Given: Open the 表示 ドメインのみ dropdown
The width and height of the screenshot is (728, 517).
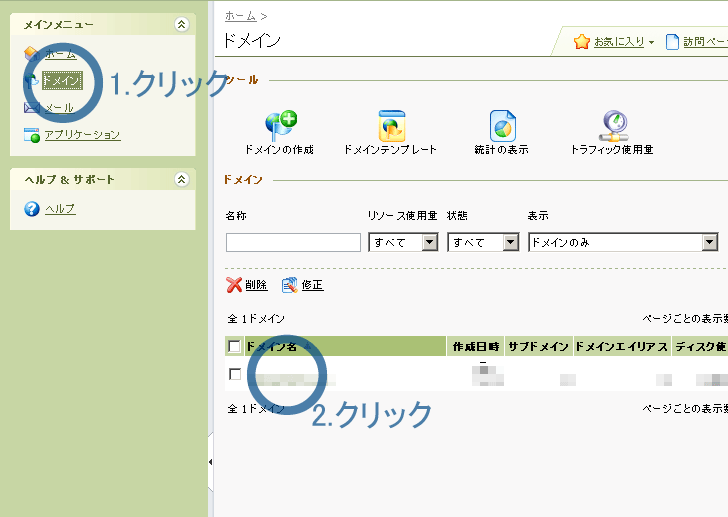Looking at the screenshot, I should click(624, 242).
